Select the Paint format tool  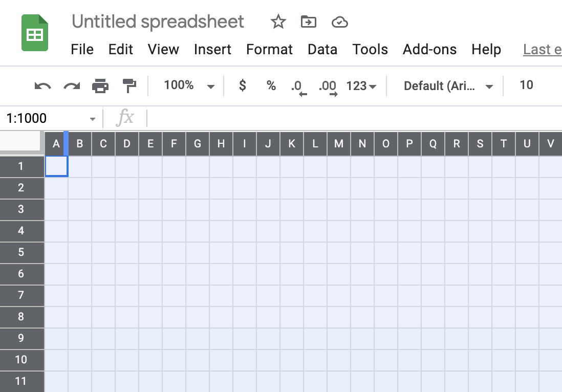pos(129,85)
